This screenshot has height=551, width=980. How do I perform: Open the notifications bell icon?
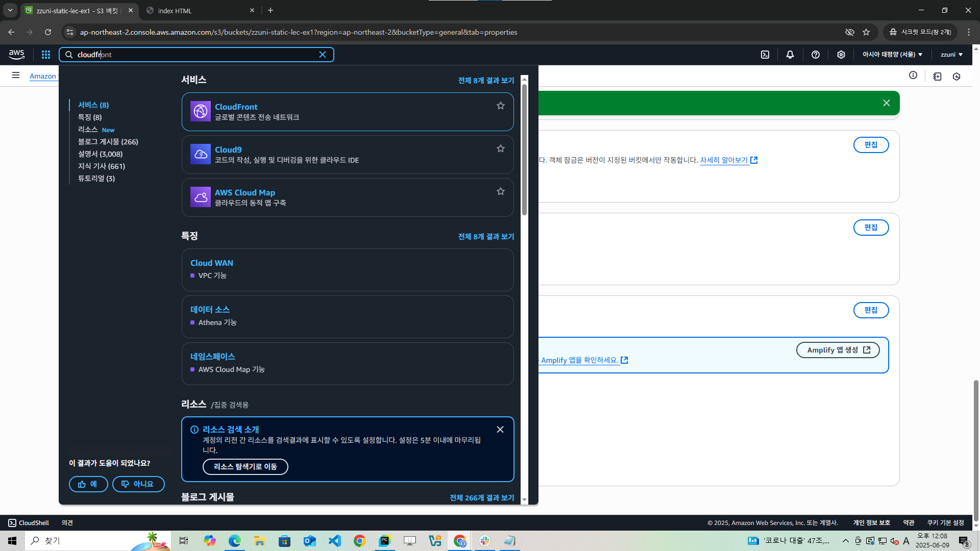click(790, 55)
